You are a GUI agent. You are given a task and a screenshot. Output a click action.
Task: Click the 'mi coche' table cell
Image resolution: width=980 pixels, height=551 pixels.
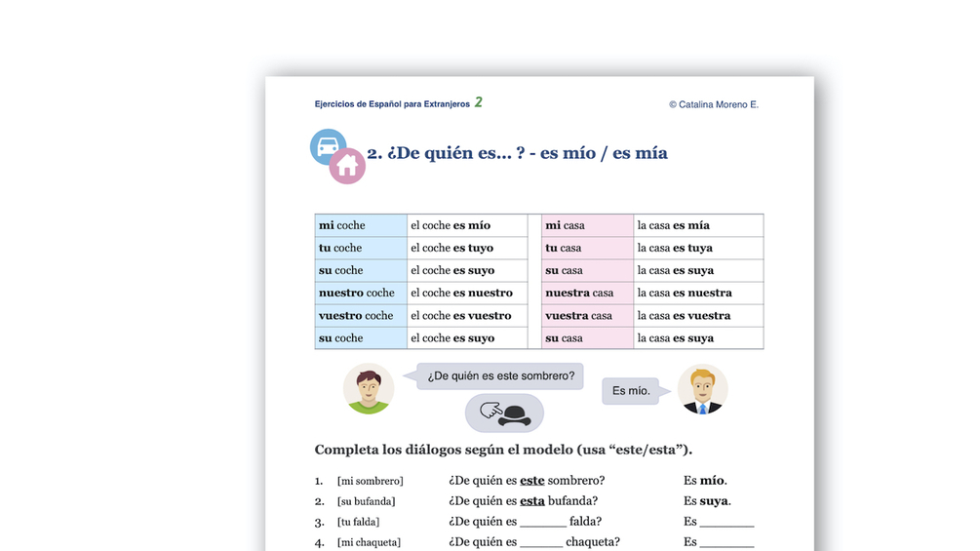[x=361, y=225]
